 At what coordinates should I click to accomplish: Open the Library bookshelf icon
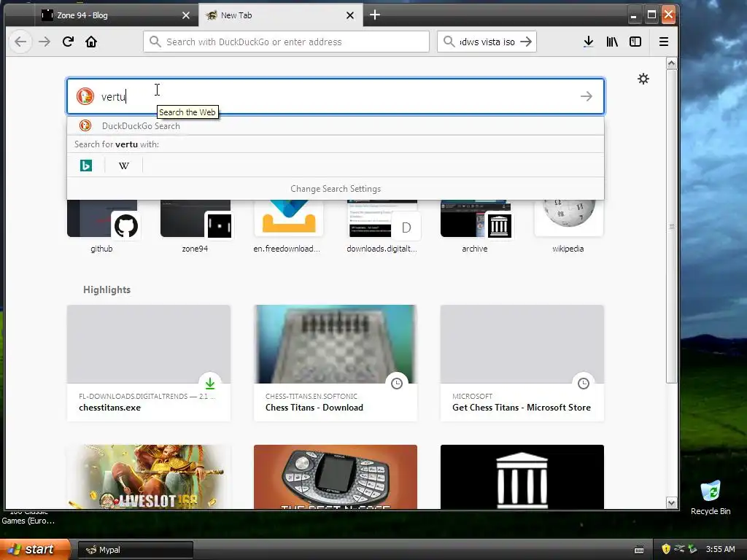612,42
